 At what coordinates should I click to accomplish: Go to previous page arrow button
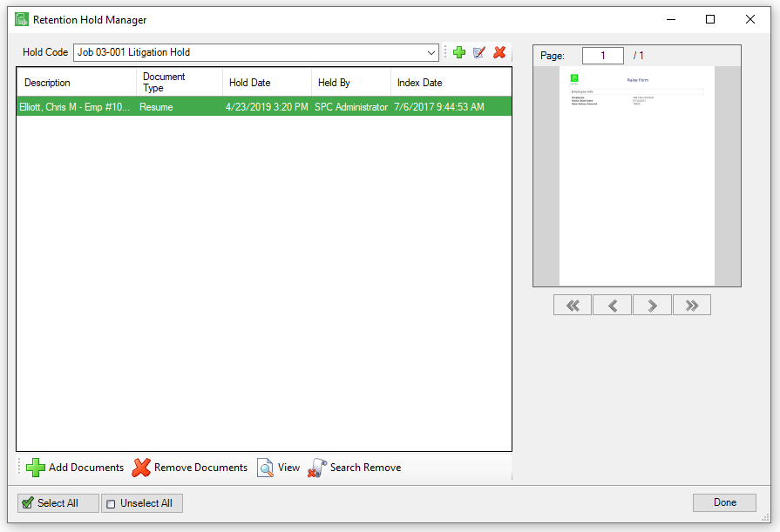(x=613, y=305)
